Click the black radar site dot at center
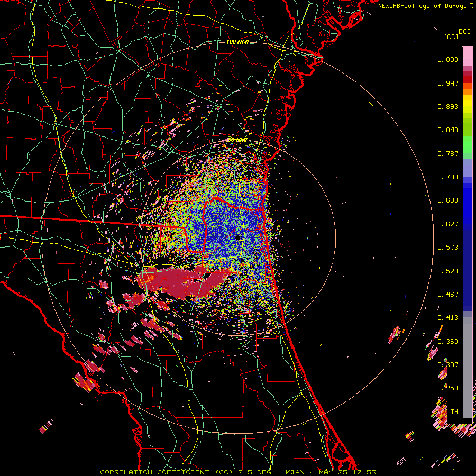The height and width of the screenshot is (476, 476). pos(238,237)
